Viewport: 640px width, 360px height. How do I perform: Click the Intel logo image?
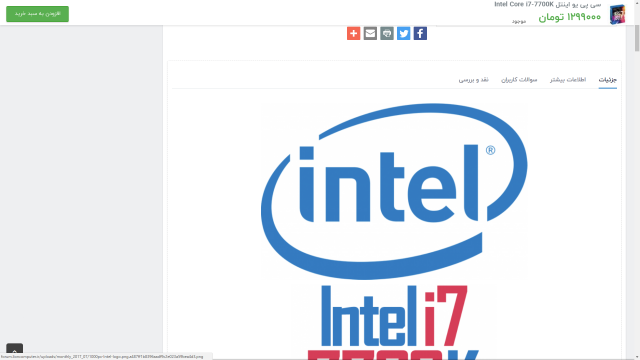tap(394, 191)
